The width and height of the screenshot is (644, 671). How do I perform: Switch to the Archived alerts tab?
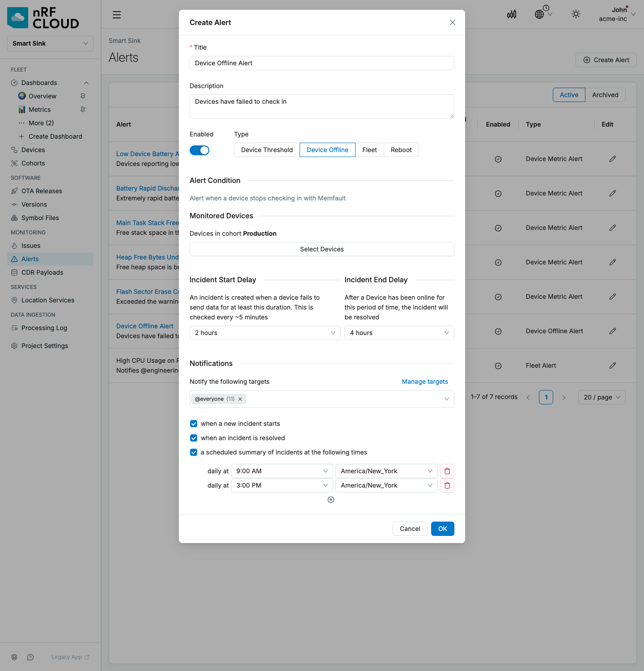[605, 95]
